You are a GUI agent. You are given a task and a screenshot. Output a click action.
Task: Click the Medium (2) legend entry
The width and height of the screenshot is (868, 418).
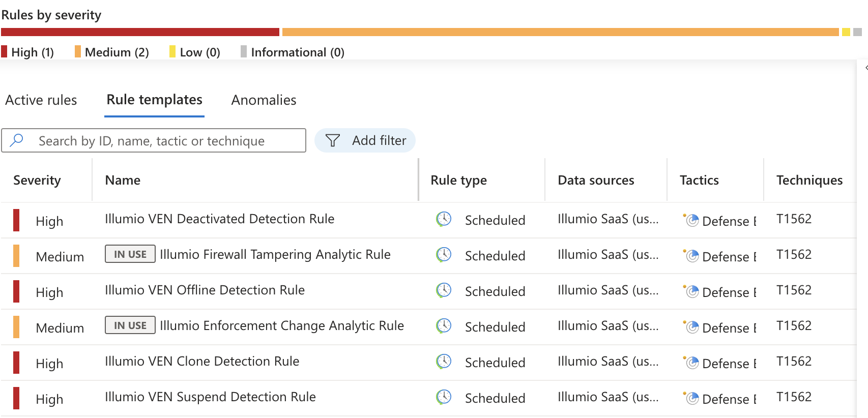click(x=112, y=52)
